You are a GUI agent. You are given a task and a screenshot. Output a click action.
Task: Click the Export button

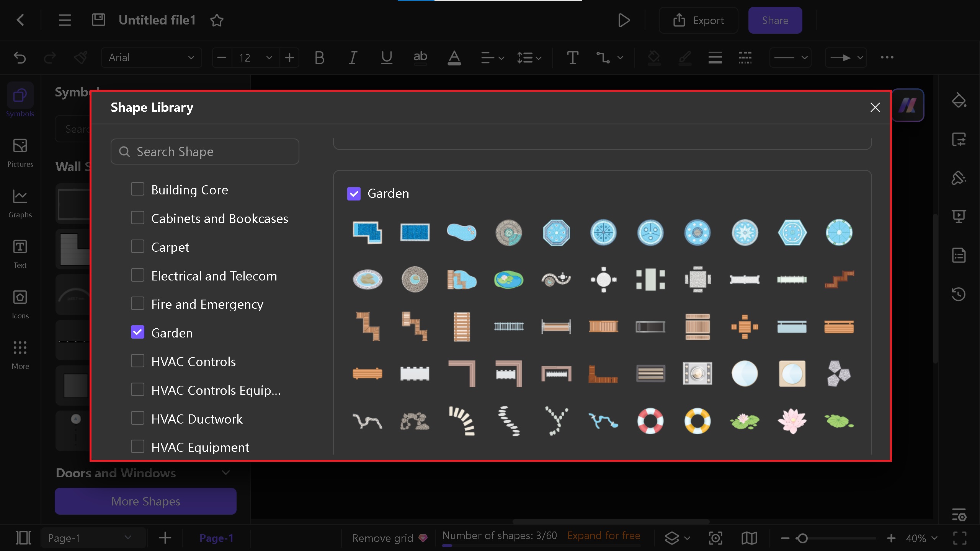point(699,20)
